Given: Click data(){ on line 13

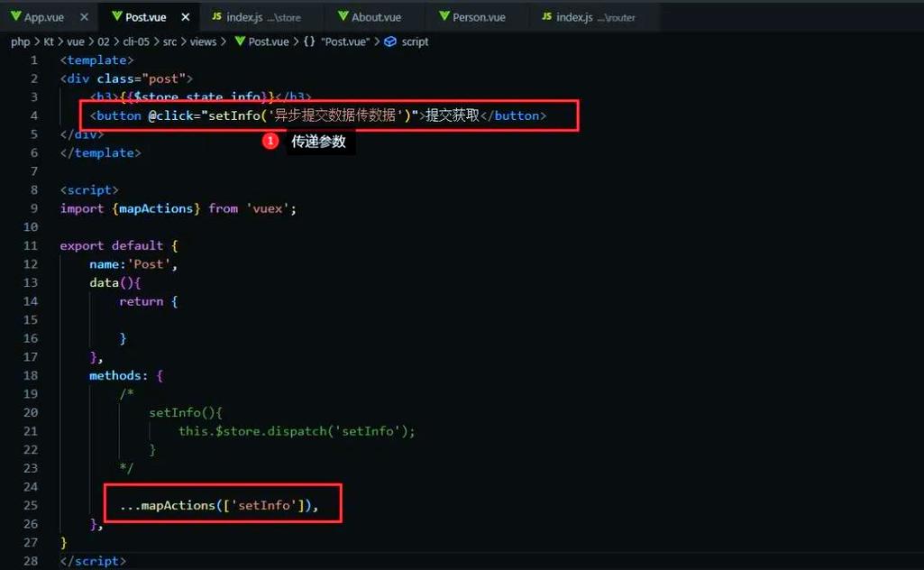Looking at the screenshot, I should pyautogui.click(x=114, y=283).
